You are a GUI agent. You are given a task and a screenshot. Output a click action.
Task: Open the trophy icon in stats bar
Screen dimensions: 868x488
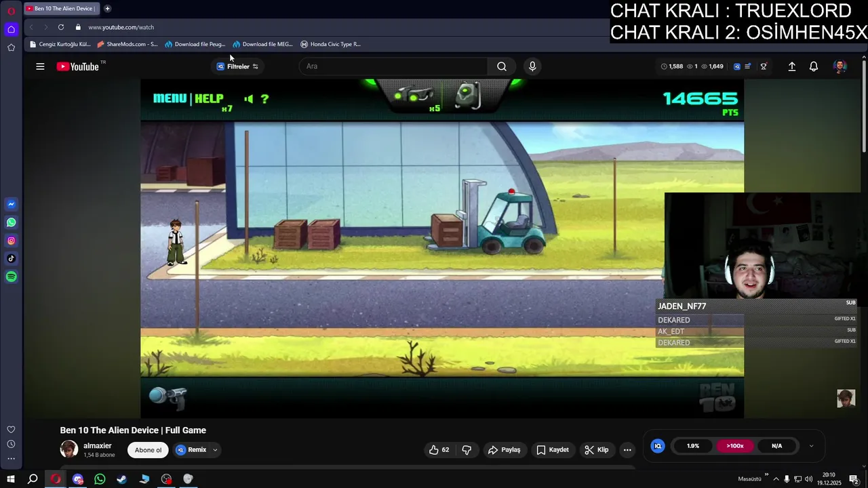764,66
